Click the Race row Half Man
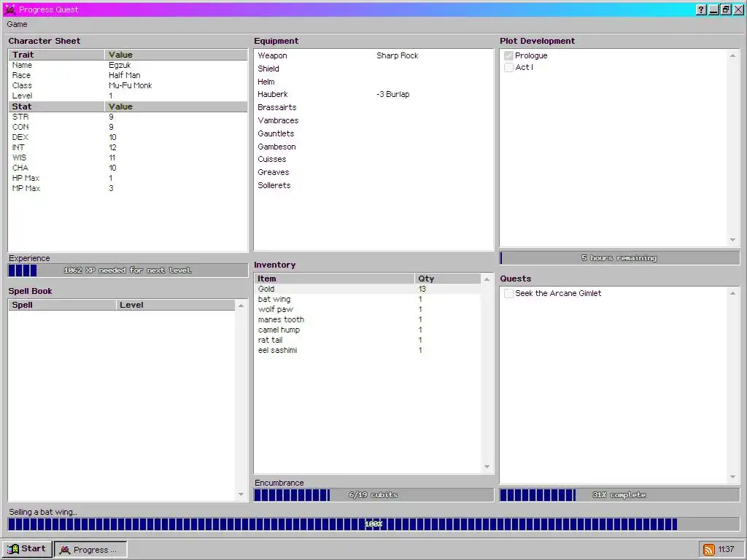 point(128,75)
